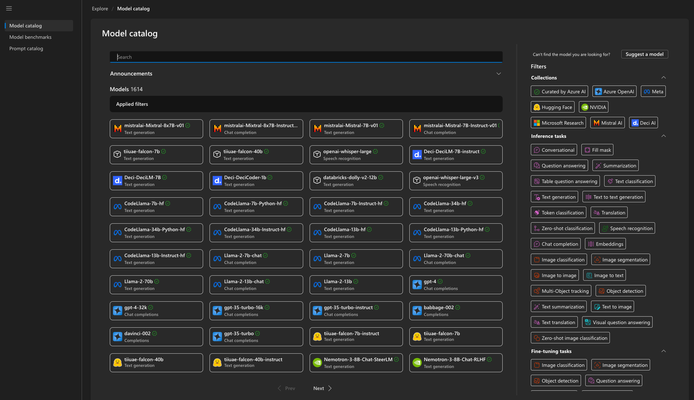Focus the model Search field
Image resolution: width=694 pixels, height=400 pixels.
pyautogui.click(x=306, y=57)
